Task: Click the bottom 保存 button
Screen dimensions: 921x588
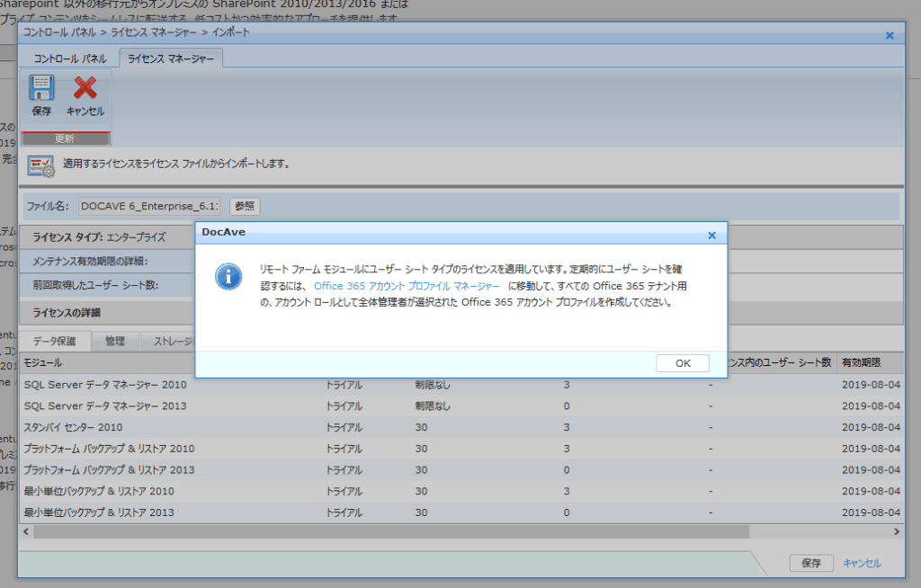Action: [811, 563]
